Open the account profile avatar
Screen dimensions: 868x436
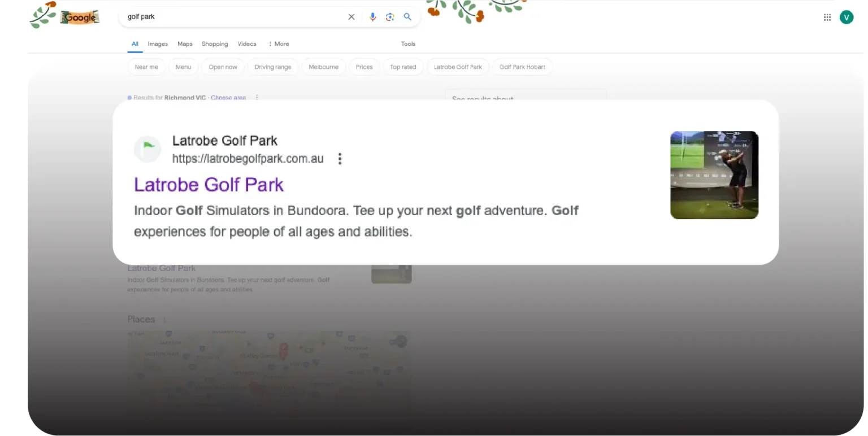tap(846, 18)
